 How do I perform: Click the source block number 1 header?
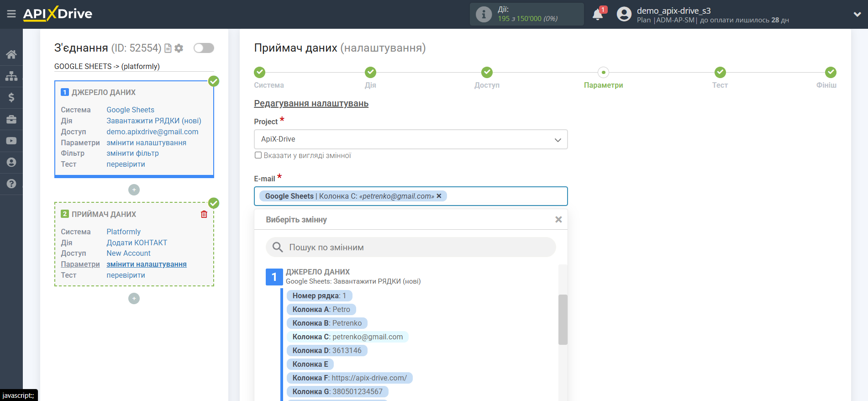click(98, 92)
